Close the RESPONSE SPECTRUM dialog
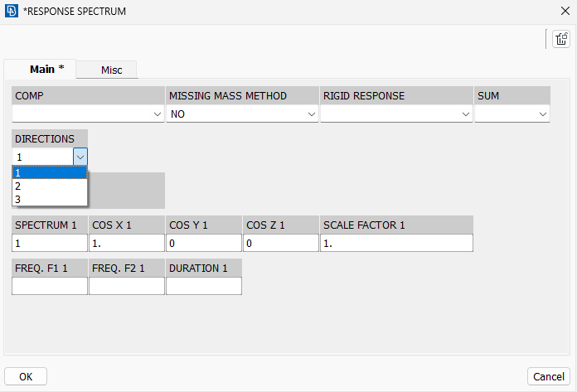 click(x=565, y=11)
